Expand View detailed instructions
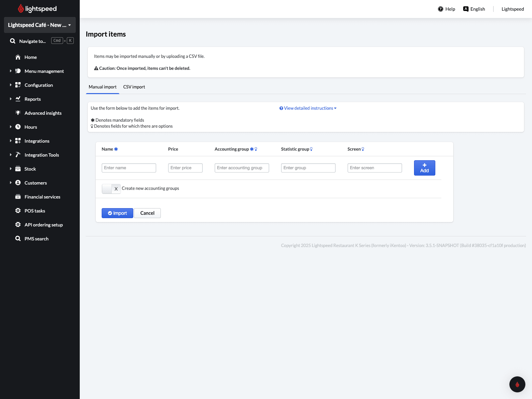 pos(308,108)
